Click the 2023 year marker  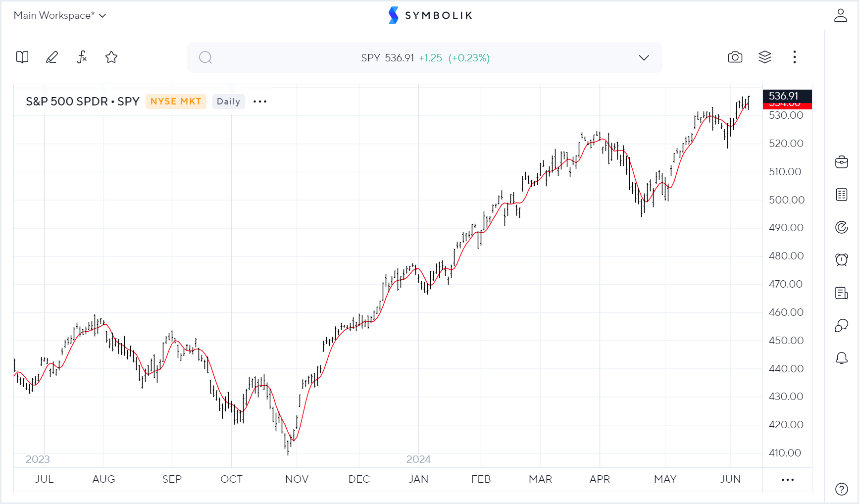point(38,459)
